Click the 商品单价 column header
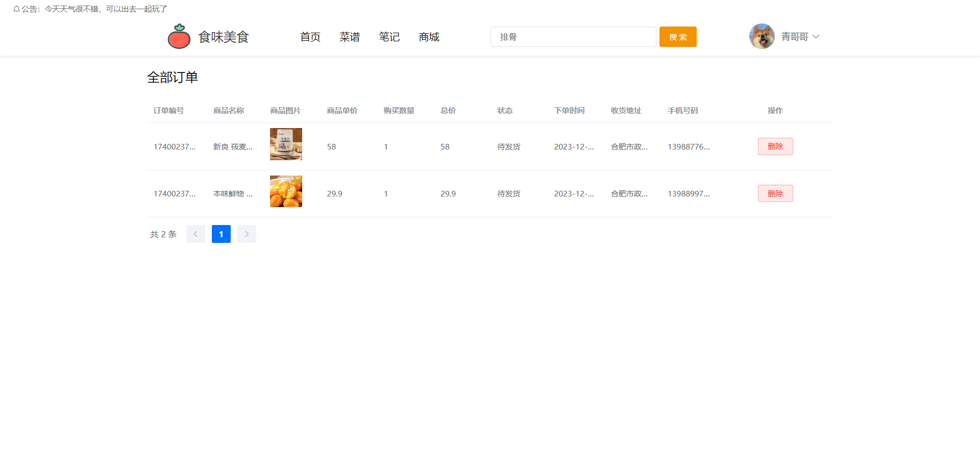This screenshot has height=449, width=980. tap(342, 111)
